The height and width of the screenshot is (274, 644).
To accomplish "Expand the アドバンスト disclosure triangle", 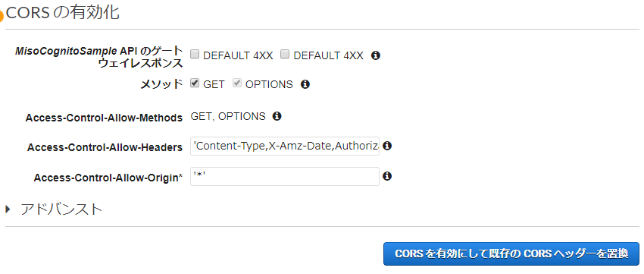I will click(8, 209).
